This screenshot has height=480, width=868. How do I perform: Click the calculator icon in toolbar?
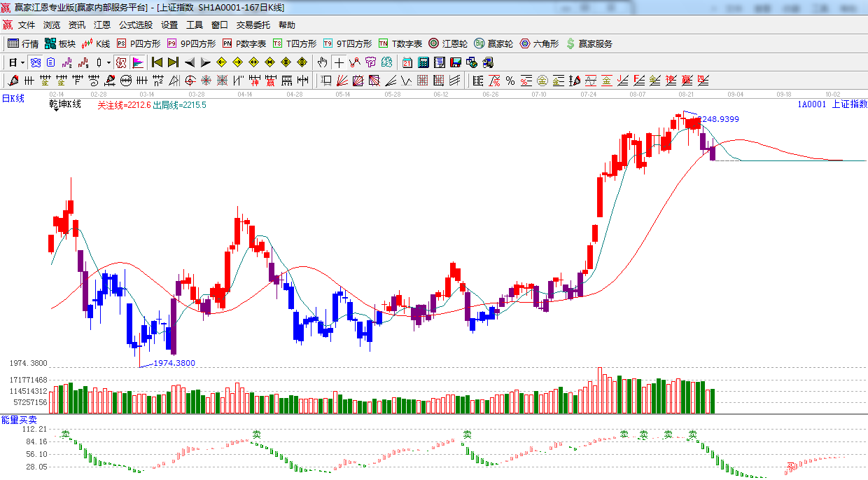pyautogui.click(x=423, y=62)
